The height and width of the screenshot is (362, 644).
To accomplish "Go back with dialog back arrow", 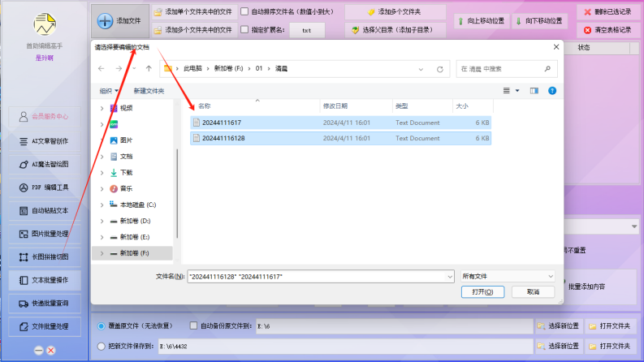I will pos(102,68).
